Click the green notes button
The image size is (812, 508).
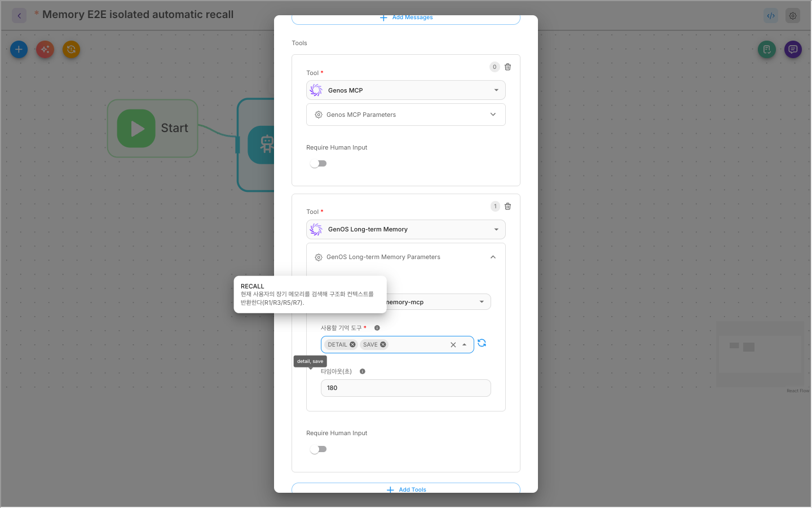(x=767, y=50)
